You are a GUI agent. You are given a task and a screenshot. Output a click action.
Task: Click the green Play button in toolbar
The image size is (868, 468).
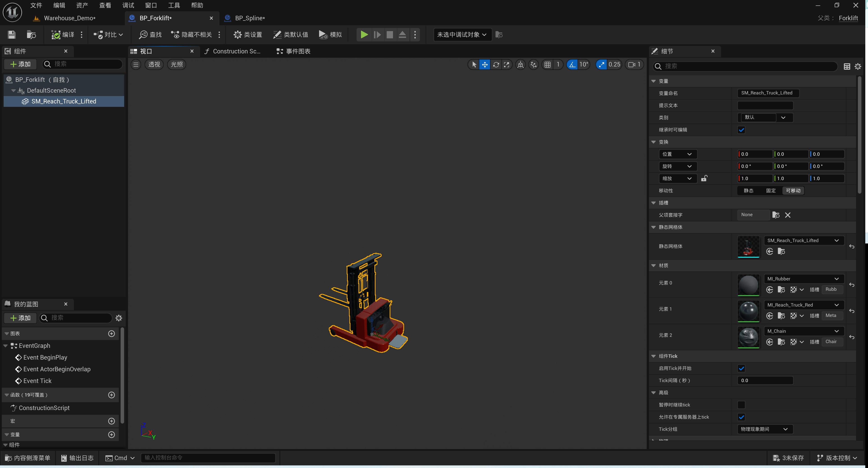[364, 34]
